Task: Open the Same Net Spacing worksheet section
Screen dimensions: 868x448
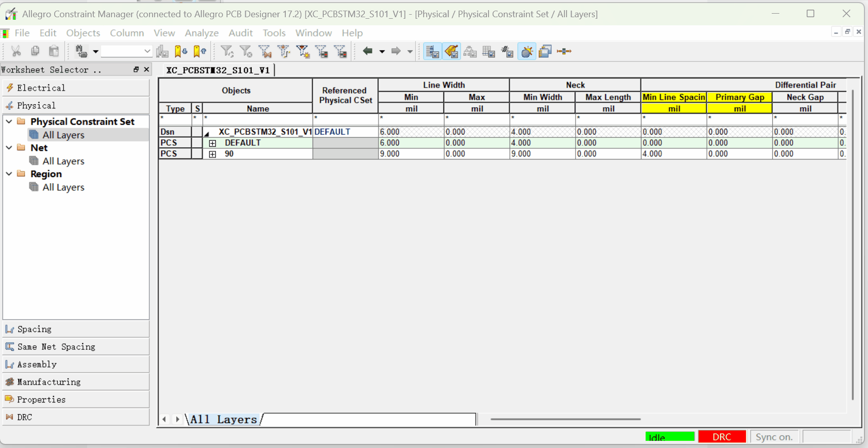Action: (x=76, y=347)
